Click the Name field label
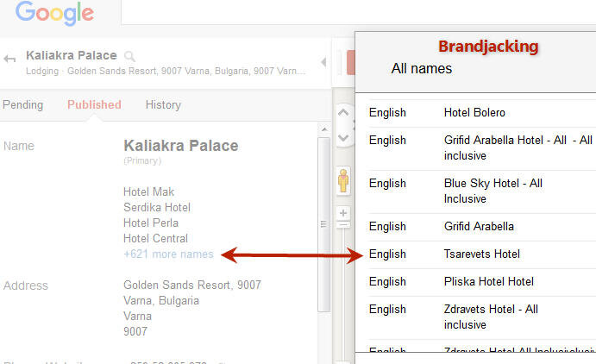The height and width of the screenshot is (364, 596). [19, 146]
